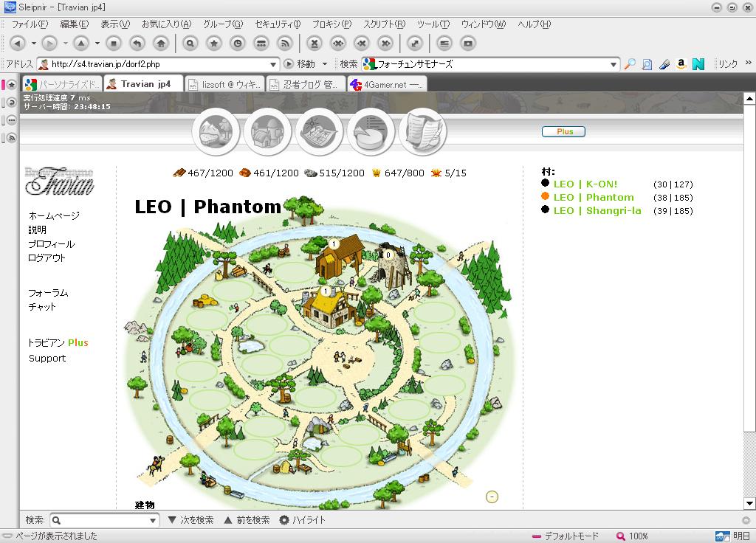
Task: Expand the Up button dropdown arrow
Action: click(x=97, y=44)
